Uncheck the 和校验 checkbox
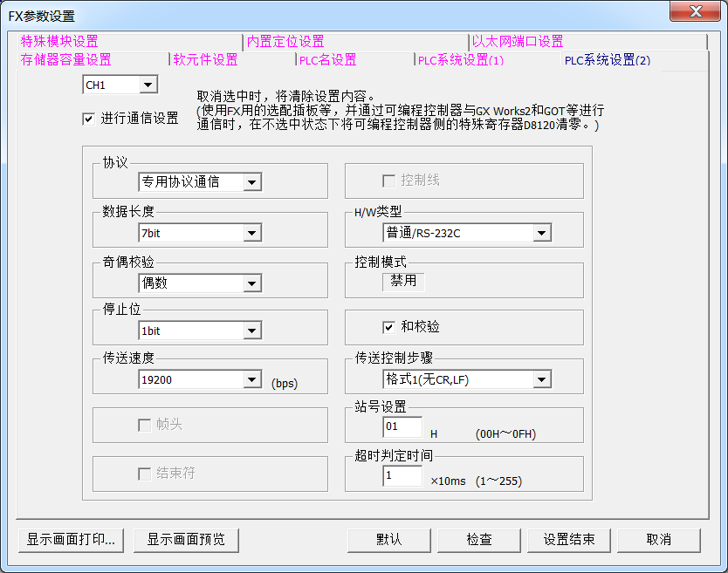 [x=389, y=327]
